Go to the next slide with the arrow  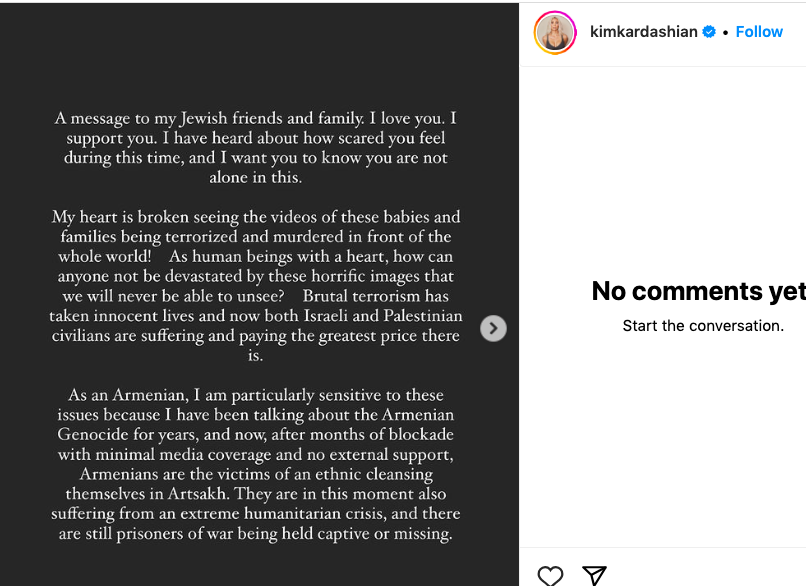(x=493, y=328)
